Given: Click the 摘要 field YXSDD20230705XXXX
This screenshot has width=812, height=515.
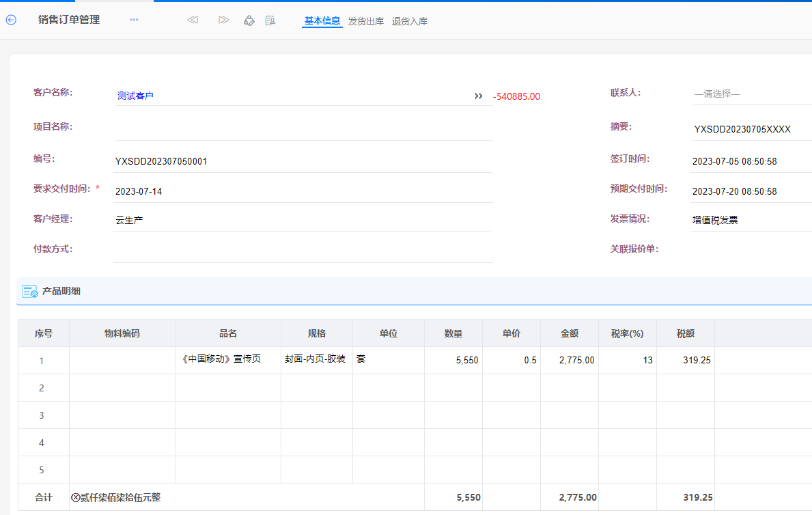Looking at the screenshot, I should (x=752, y=129).
